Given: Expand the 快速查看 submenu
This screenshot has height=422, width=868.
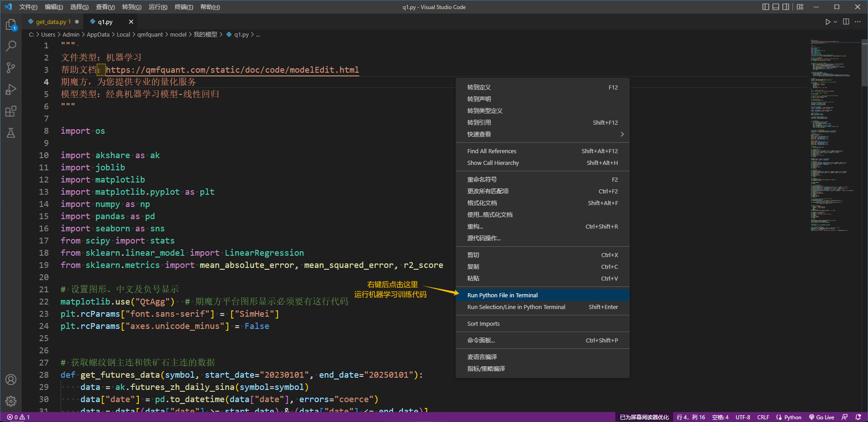Looking at the screenshot, I should tap(542, 134).
